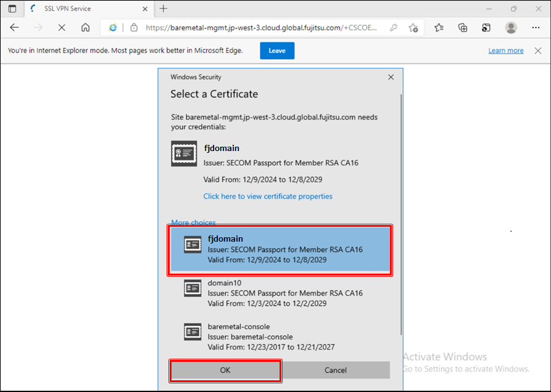Click the address bar URL
This screenshot has height=392, width=551.
click(261, 27)
